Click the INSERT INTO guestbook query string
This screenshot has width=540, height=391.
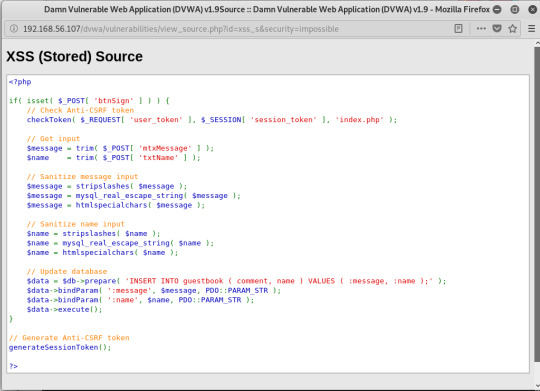pyautogui.click(x=279, y=281)
